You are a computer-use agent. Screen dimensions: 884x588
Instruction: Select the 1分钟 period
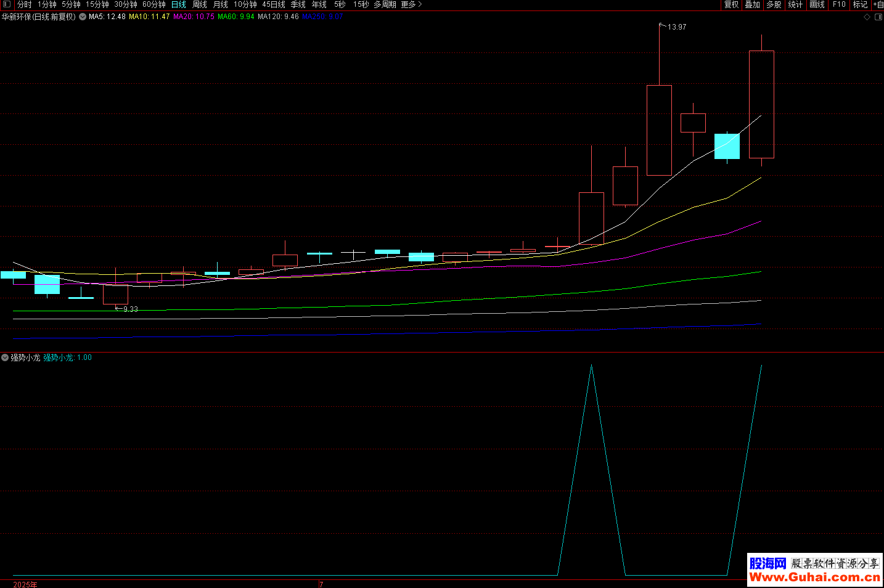pos(47,4)
